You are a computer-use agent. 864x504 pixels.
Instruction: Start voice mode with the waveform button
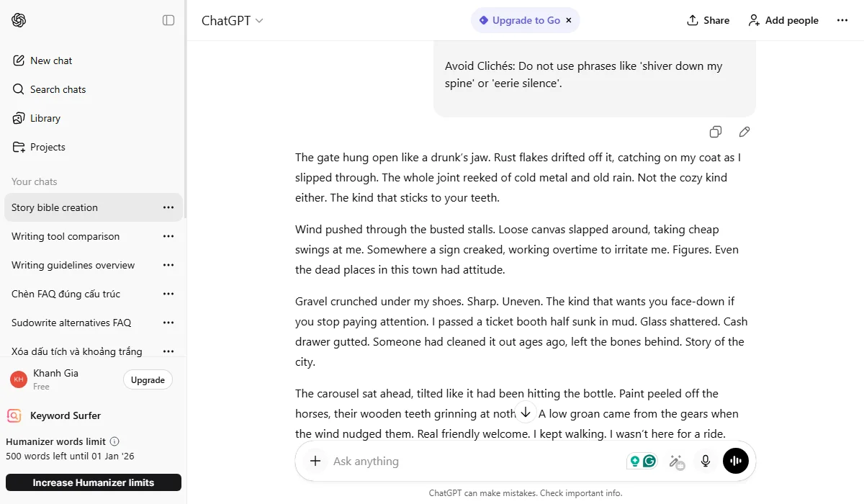click(x=735, y=461)
